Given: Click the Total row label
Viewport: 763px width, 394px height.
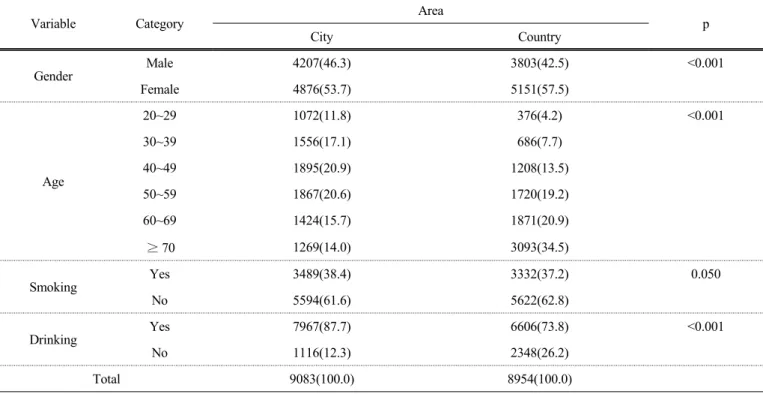Looking at the screenshot, I should click(x=106, y=379).
